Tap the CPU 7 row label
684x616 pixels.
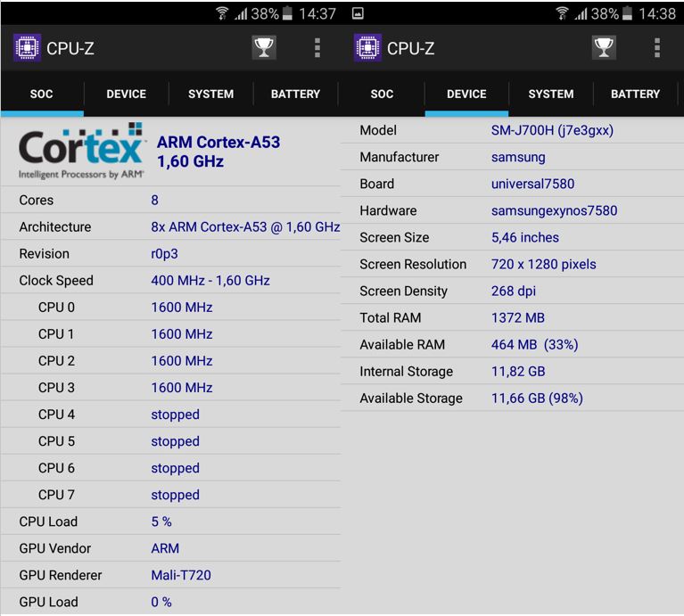[x=56, y=495]
